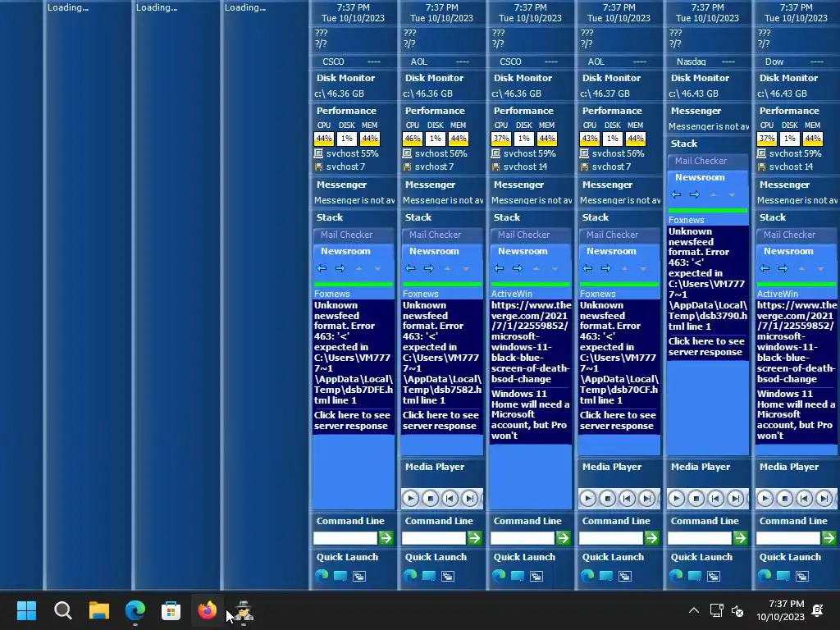Click Next track in the CPU 46% sidebar's Media Player
Image resolution: width=840 pixels, height=630 pixels.
coord(470,499)
